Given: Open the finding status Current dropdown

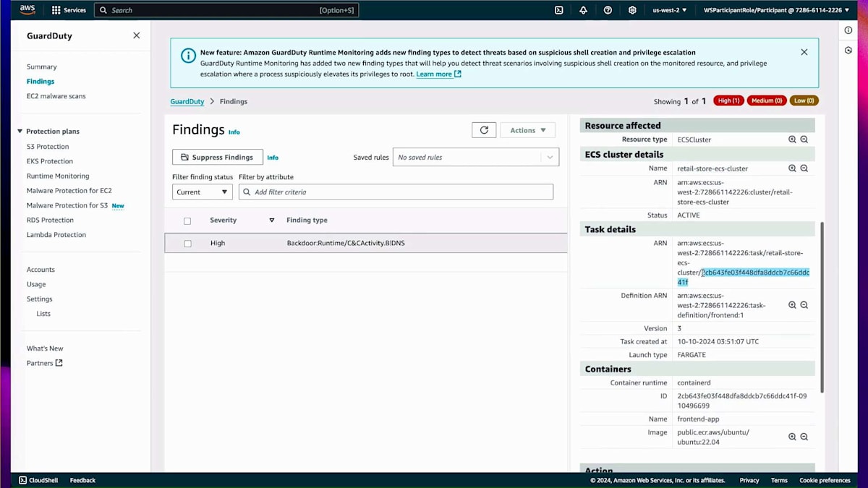Looking at the screenshot, I should (202, 192).
